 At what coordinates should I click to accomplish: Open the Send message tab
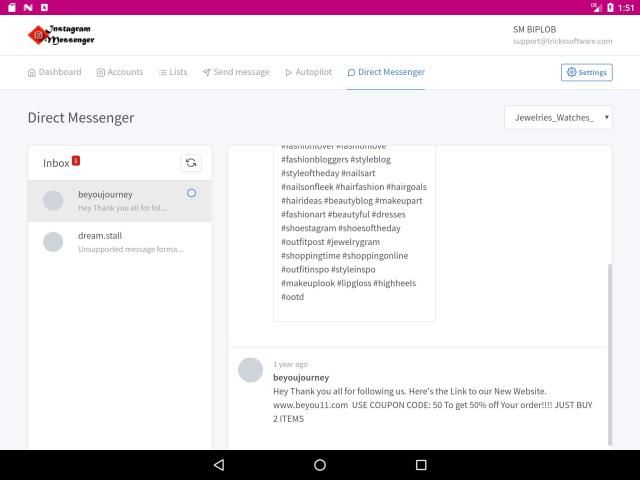pos(235,72)
